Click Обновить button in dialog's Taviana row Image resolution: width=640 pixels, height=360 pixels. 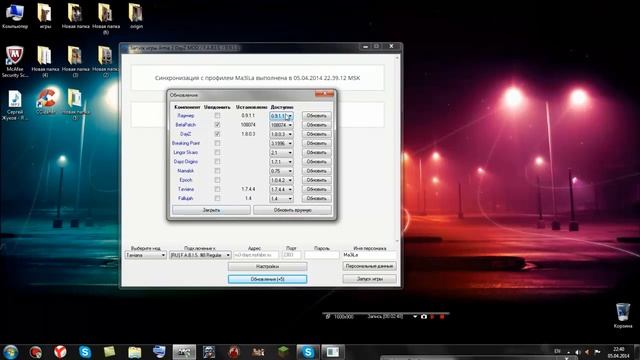click(317, 189)
